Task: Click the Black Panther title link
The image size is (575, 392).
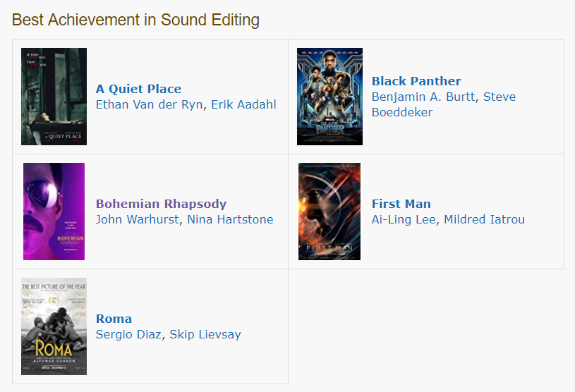Action: [416, 81]
